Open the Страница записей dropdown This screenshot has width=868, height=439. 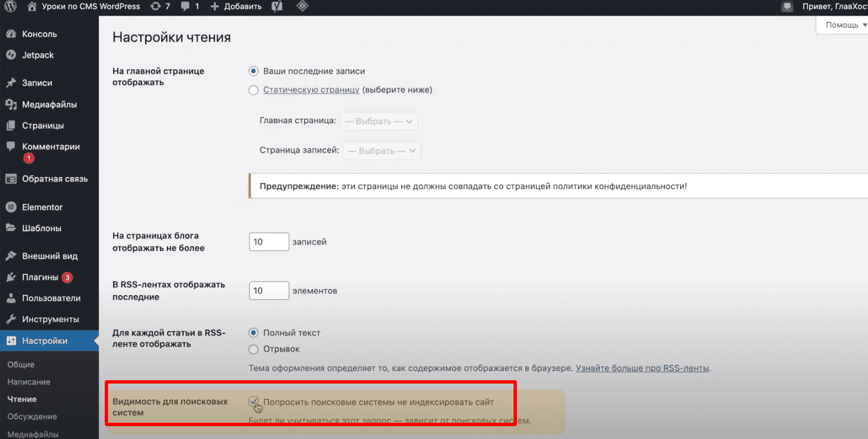click(x=381, y=151)
